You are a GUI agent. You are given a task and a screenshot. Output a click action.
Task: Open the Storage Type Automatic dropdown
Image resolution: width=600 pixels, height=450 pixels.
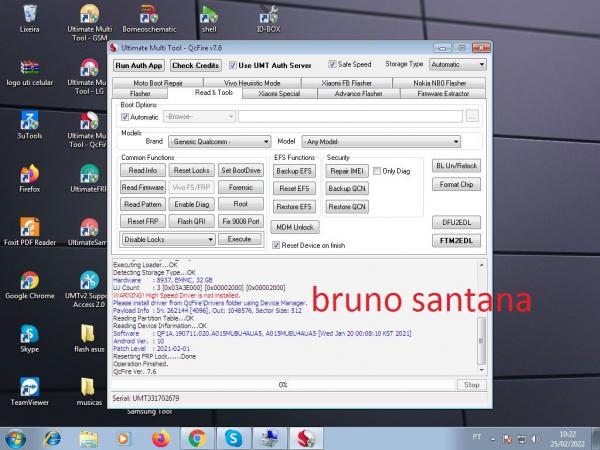coord(458,64)
